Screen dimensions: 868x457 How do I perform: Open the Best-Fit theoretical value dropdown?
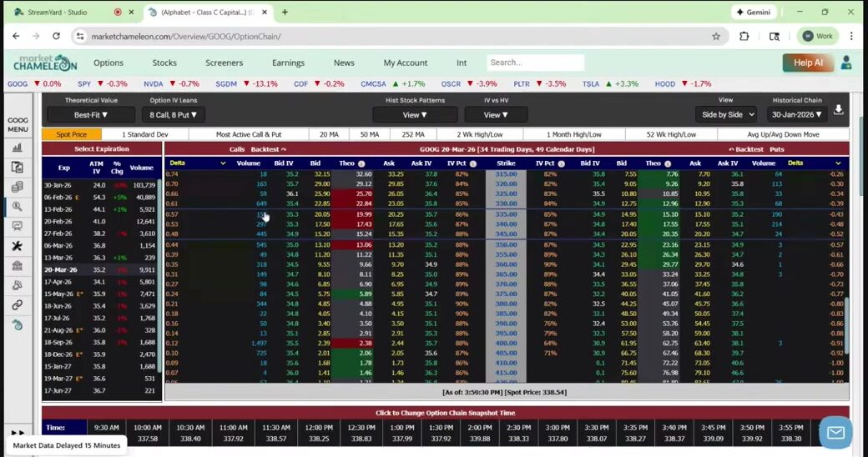pos(91,114)
